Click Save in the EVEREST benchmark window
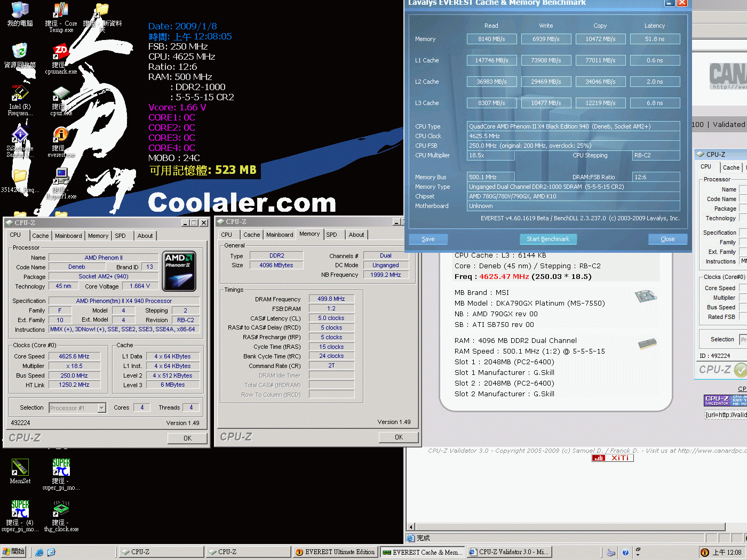 [x=428, y=239]
